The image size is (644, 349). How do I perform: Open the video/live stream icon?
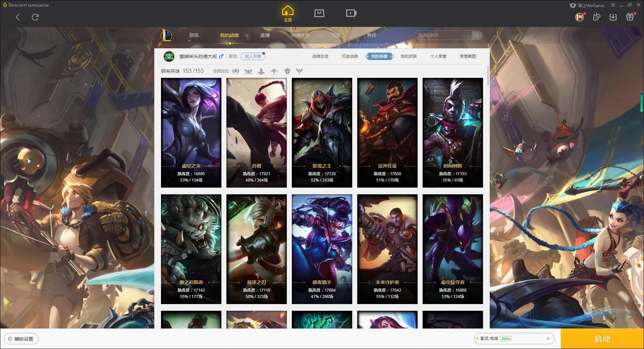351,13
